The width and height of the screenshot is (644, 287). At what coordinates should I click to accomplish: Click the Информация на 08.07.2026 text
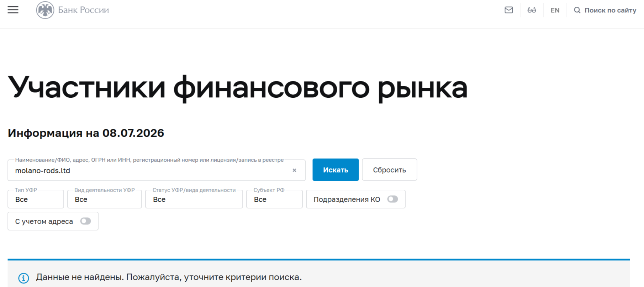click(86, 133)
